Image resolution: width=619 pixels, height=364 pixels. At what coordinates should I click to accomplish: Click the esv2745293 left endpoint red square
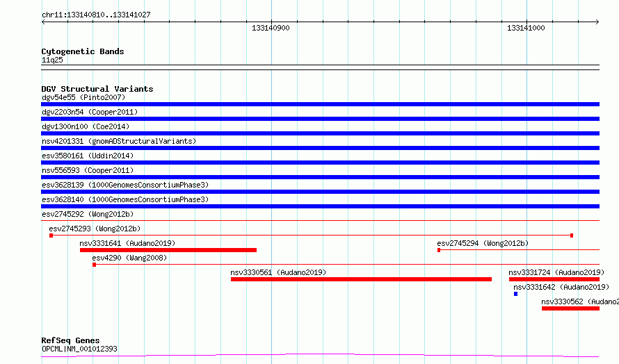click(51, 235)
